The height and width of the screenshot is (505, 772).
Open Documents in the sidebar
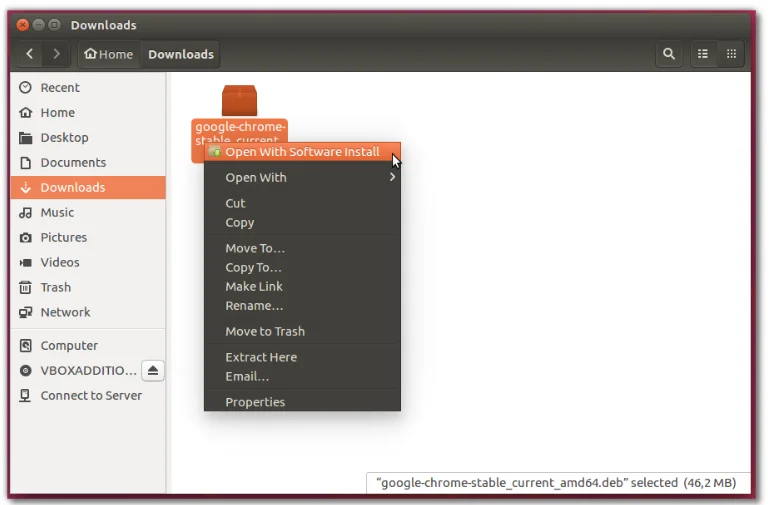pyautogui.click(x=88, y=163)
